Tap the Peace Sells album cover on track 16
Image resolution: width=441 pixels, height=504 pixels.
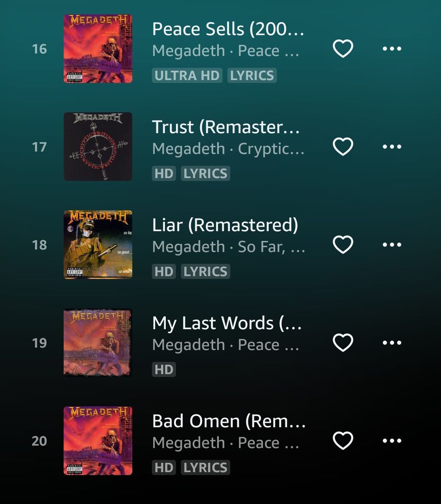(x=98, y=48)
